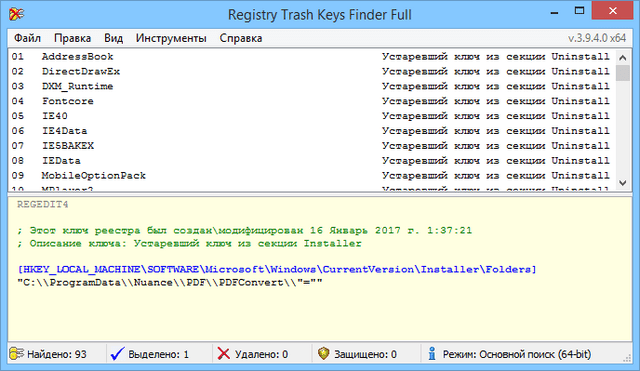Click the shield icon for Защищено

click(323, 353)
